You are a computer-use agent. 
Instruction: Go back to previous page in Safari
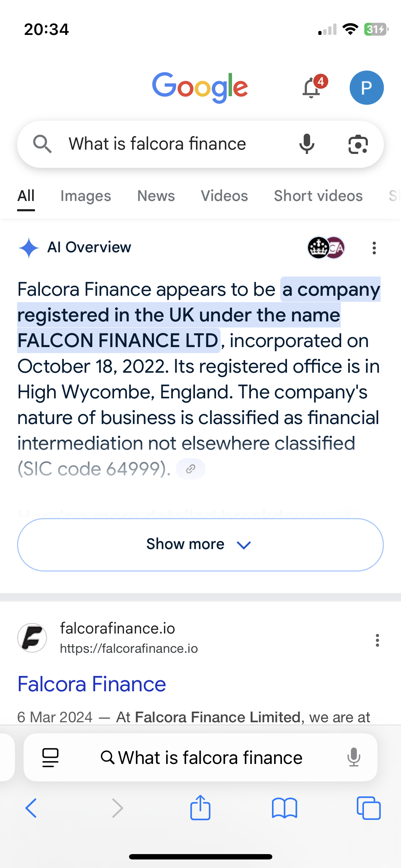(x=31, y=808)
